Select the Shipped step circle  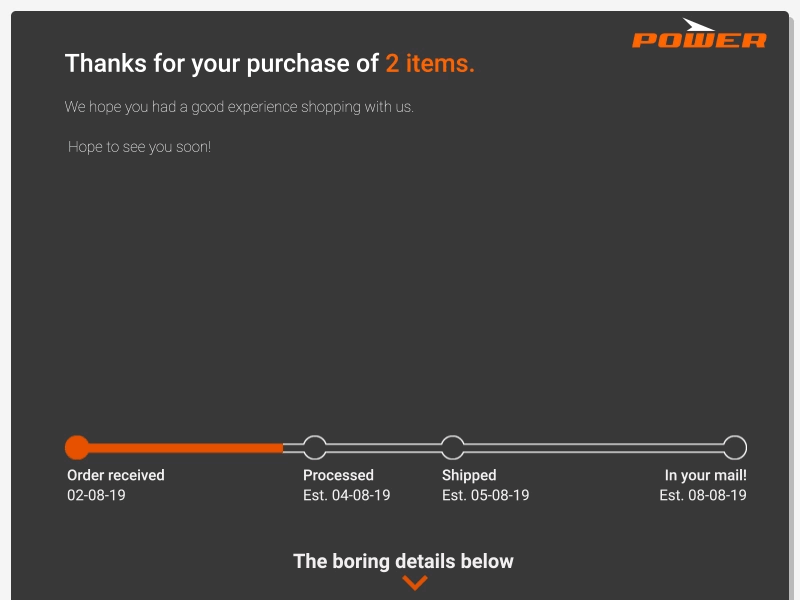click(x=453, y=447)
